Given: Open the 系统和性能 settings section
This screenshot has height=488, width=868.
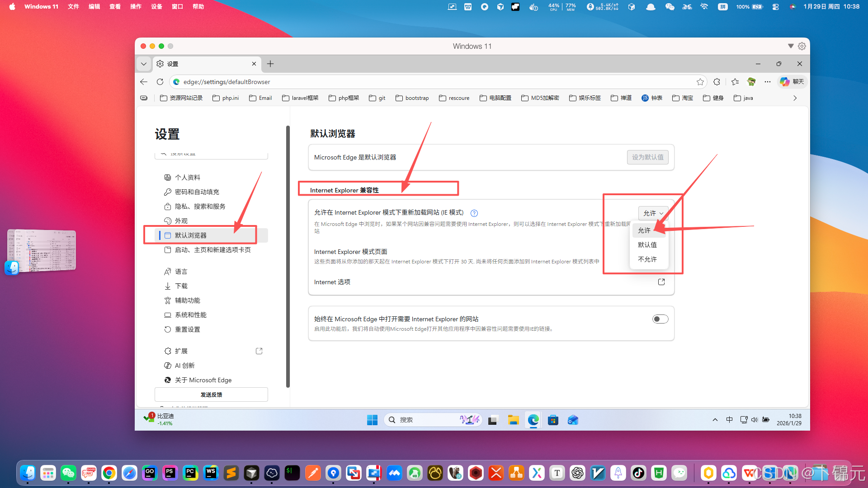Looking at the screenshot, I should pyautogui.click(x=190, y=315).
